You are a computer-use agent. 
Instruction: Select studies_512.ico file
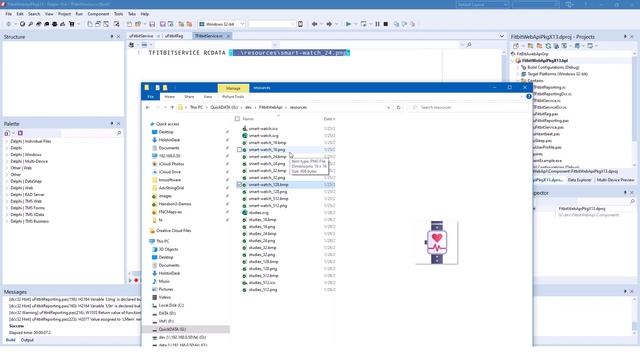coord(262,282)
